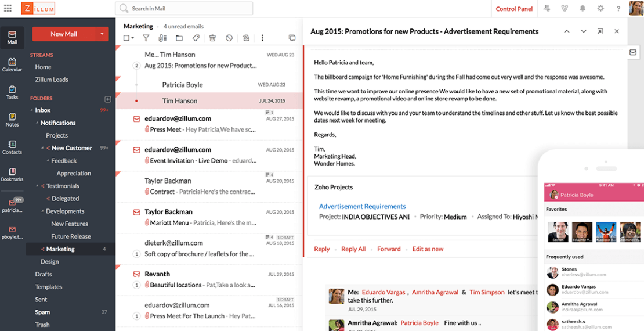Open the Control Panel tab
This screenshot has width=644, height=331.
[x=514, y=9]
